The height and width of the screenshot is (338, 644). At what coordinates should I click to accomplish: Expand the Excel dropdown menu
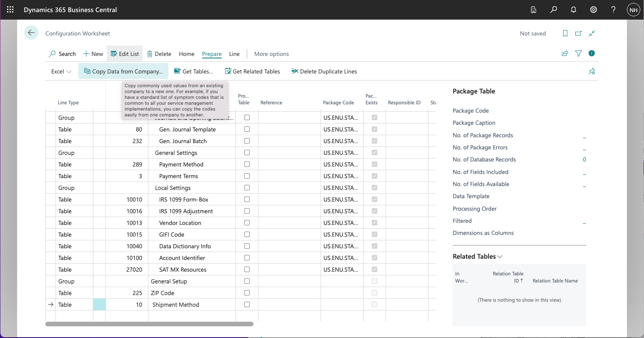click(x=61, y=71)
